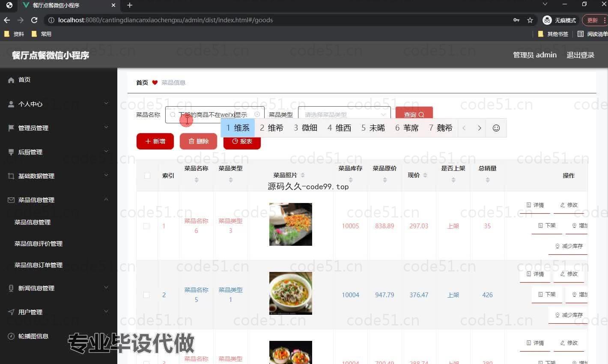Bookmark this page with the star icon
This screenshot has height=364, width=608.
(x=530, y=20)
